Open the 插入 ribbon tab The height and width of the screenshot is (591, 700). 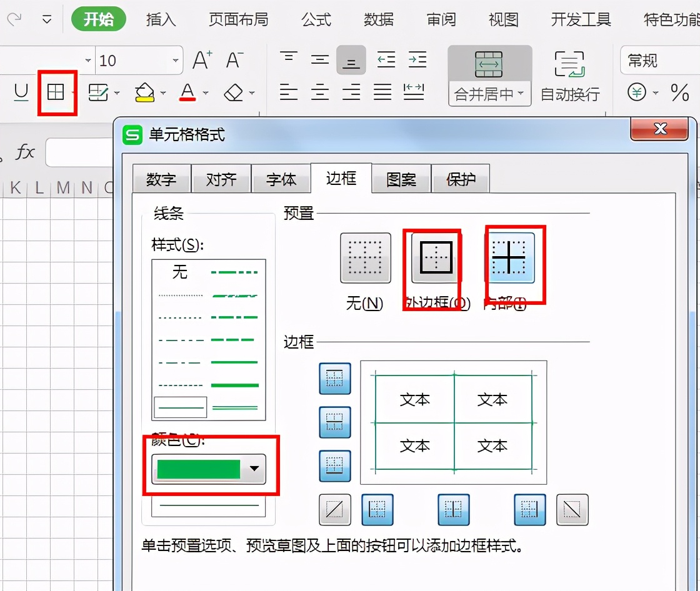(x=161, y=19)
